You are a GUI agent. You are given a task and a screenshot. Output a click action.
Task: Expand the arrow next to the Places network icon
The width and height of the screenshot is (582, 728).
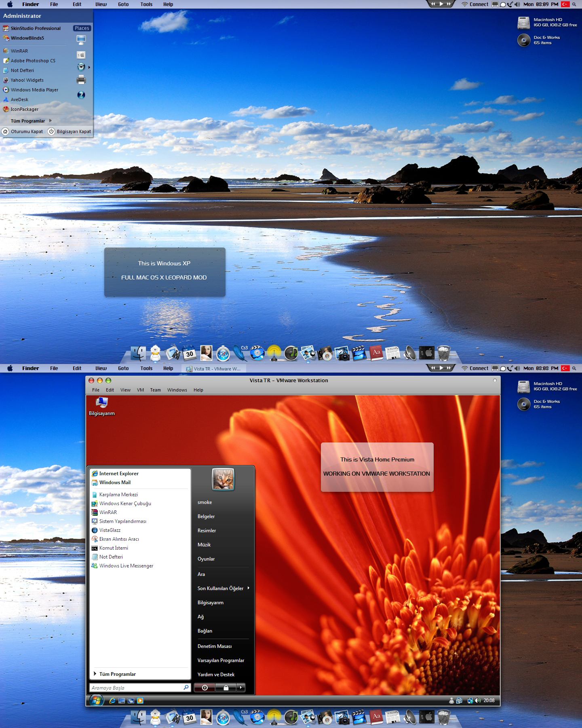point(89,67)
